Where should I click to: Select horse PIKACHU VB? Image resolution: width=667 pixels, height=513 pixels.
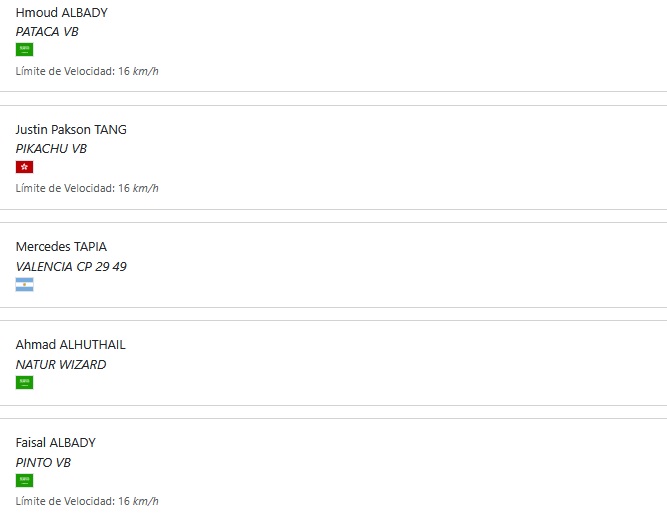[51, 149]
